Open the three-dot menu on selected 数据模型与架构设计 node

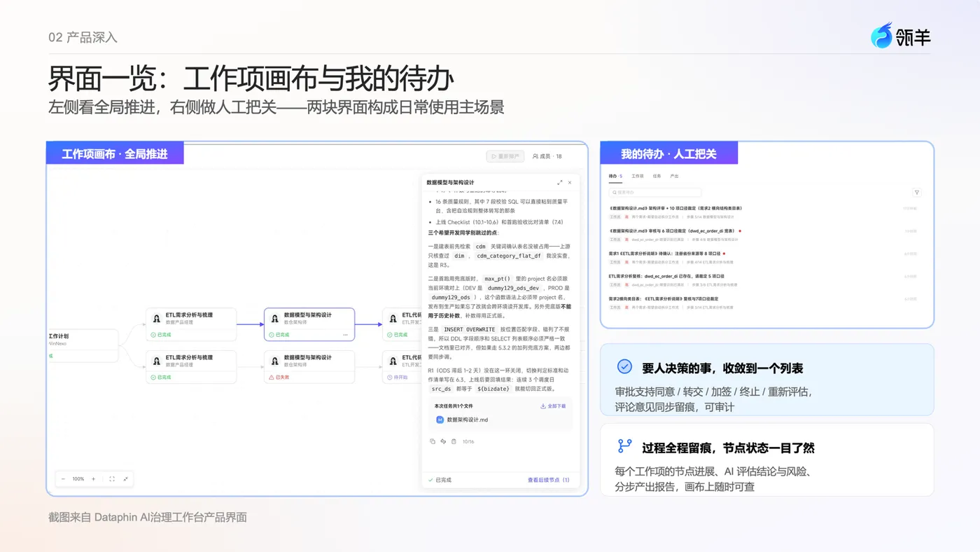click(x=345, y=335)
